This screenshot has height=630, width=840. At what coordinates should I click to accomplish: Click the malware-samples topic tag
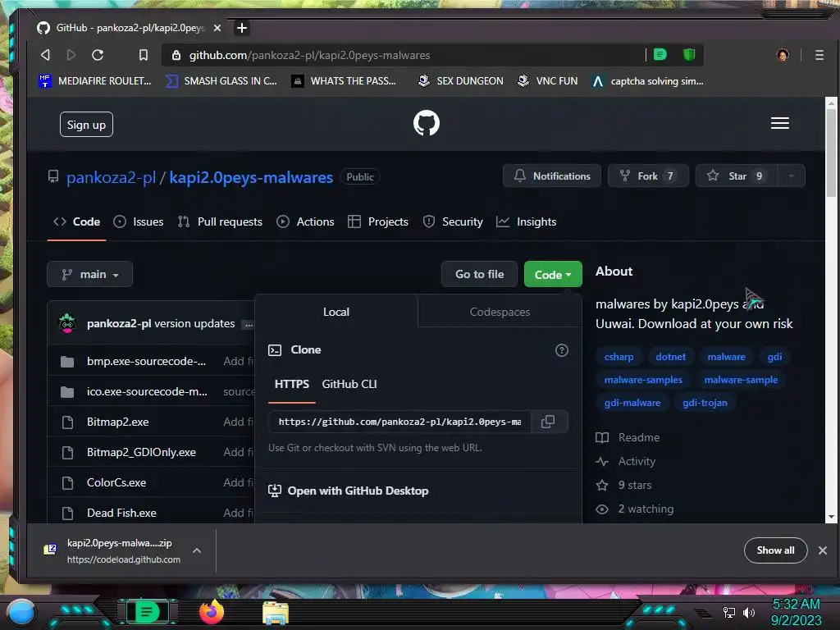point(643,380)
